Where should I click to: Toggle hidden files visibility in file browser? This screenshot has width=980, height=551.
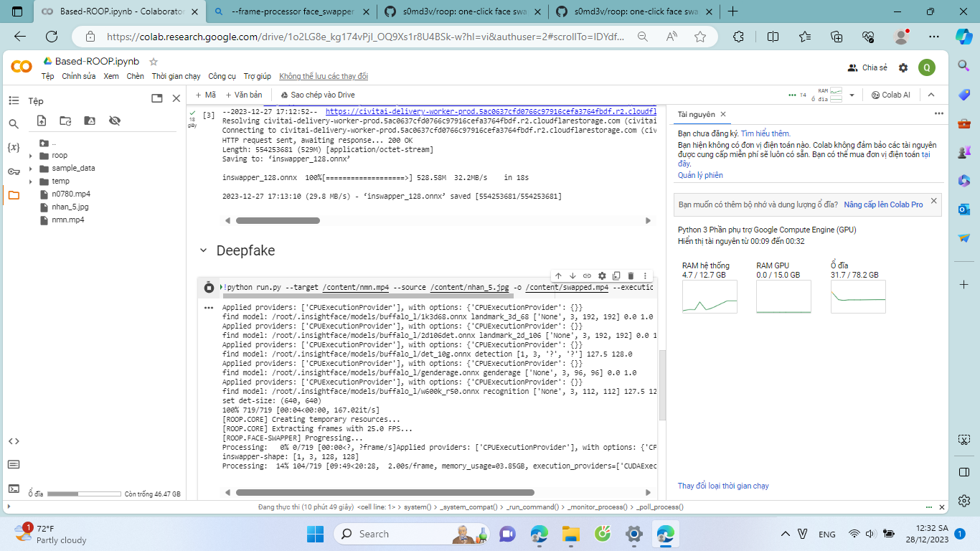click(x=114, y=121)
